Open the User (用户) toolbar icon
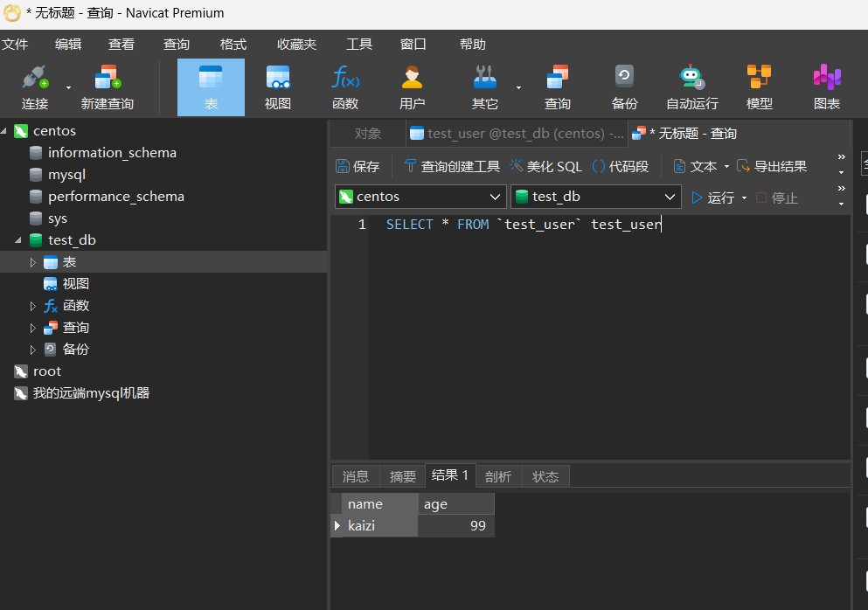 413,87
